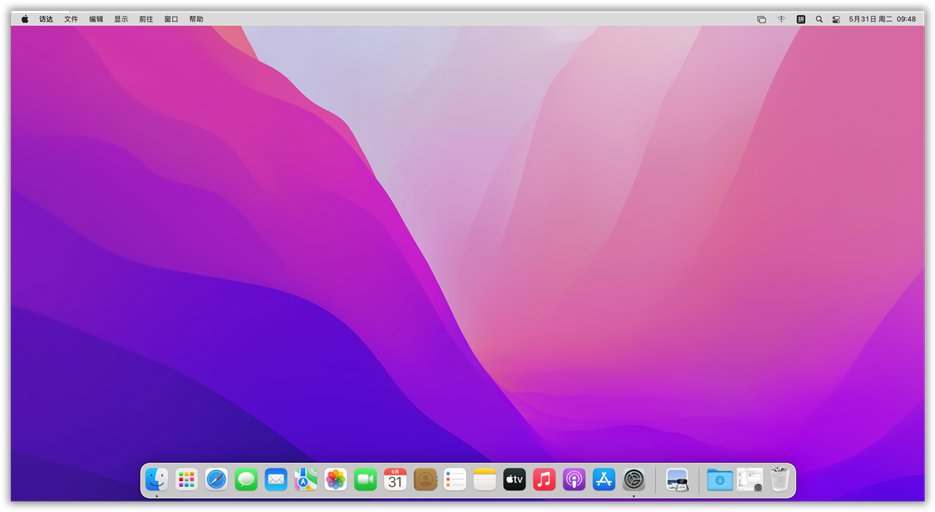Launch Safari from the Dock
The height and width of the screenshot is (512, 935).
point(216,479)
